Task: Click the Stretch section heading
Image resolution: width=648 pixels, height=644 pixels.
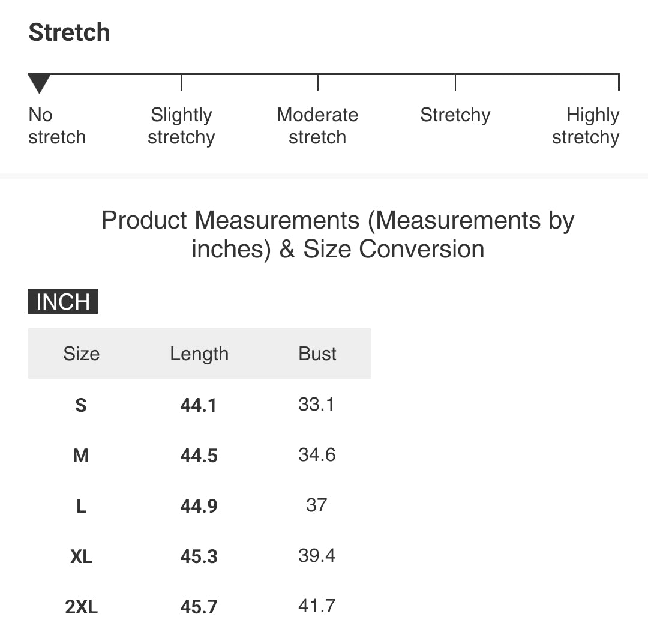Action: (69, 32)
